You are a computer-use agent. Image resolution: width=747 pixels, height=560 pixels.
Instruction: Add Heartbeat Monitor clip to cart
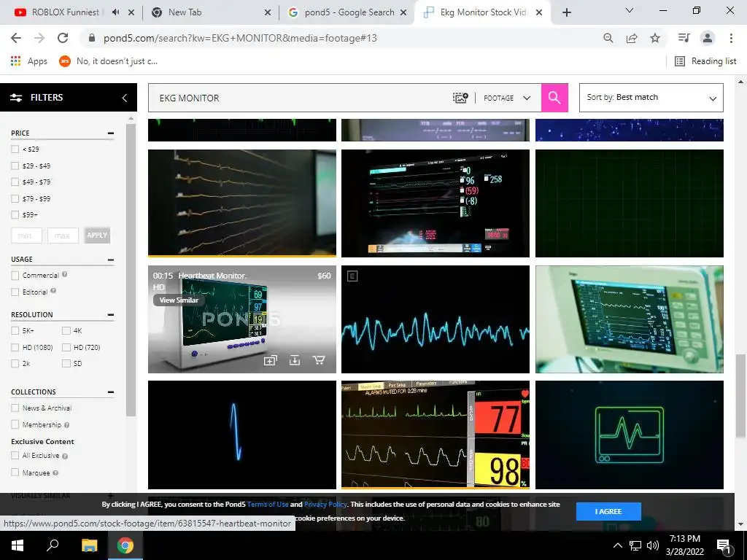(319, 360)
